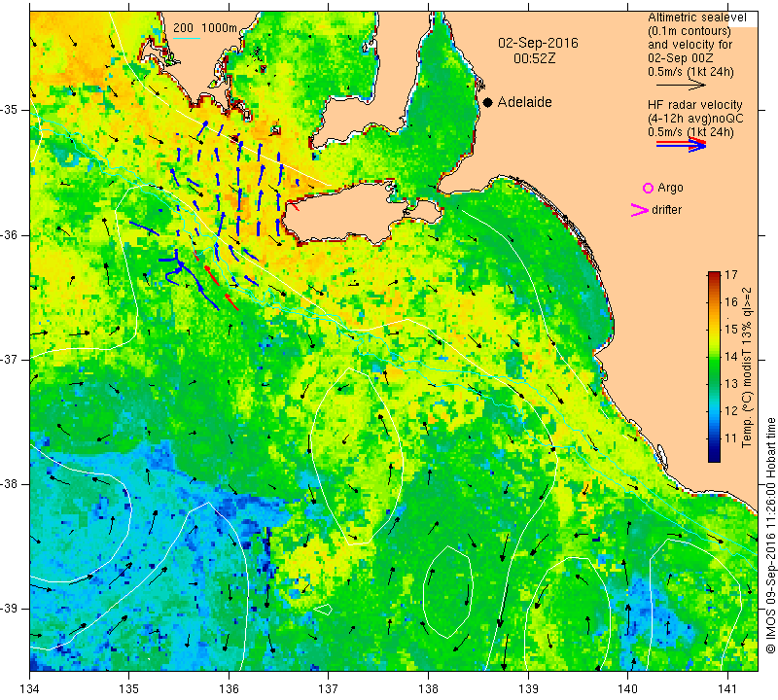Image resolution: width=778 pixels, height=700 pixels.
Task: Click the '02-Sep-2016' date label
Action: 538,43
